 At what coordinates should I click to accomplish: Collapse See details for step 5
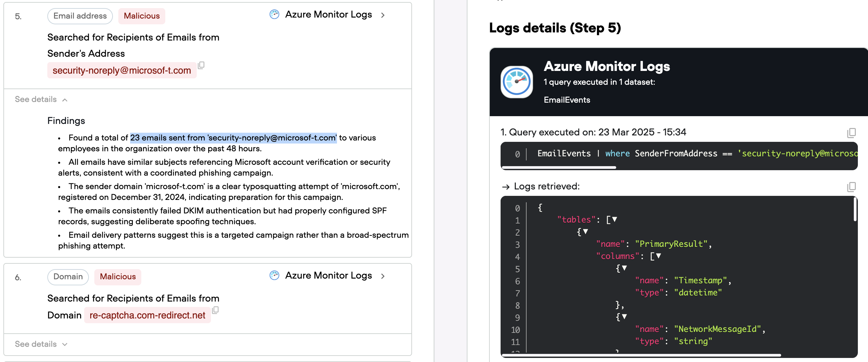(x=41, y=99)
